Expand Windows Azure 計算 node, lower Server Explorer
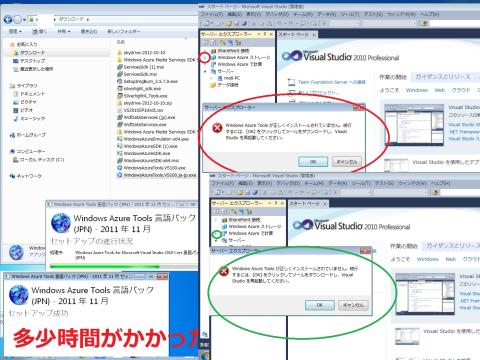480x360 pixels. click(x=216, y=234)
